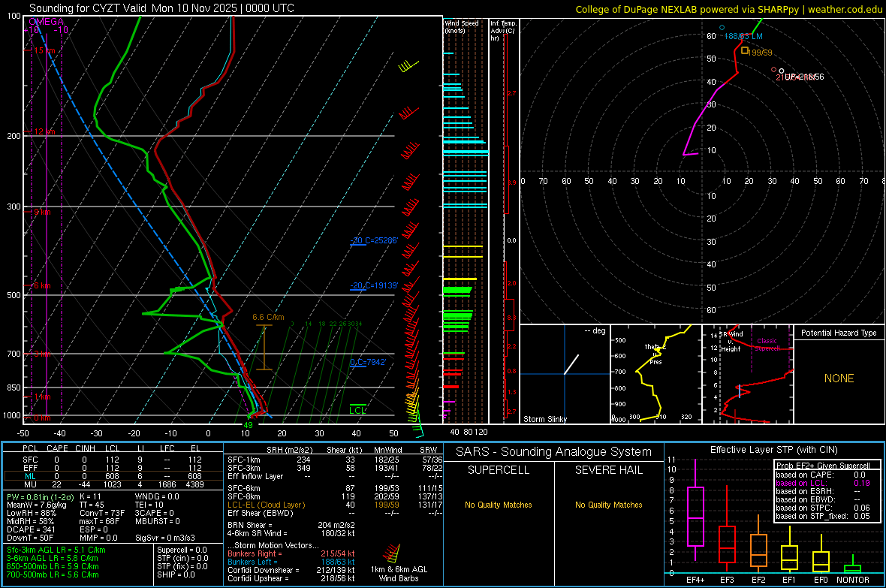The image size is (886, 588).
Task: Click the cyan 'Bunkers Left =' row
Action: click(x=291, y=562)
